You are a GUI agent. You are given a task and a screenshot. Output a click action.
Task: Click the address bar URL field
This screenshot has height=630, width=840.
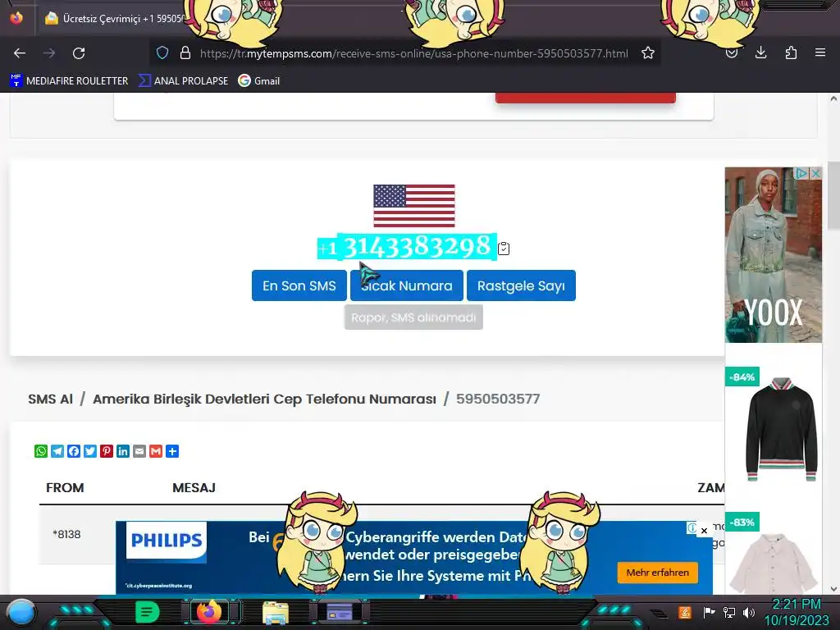(413, 53)
